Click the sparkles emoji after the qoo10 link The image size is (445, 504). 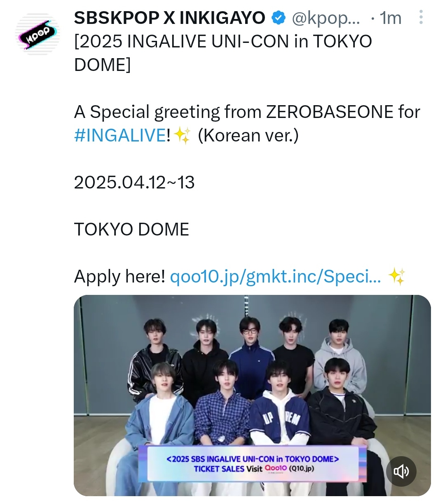click(396, 276)
